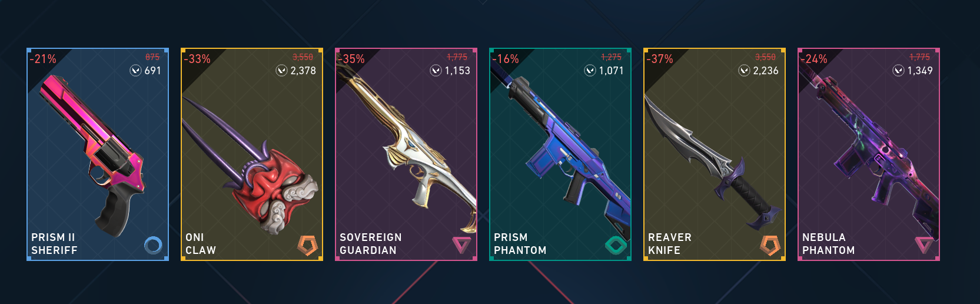The height and width of the screenshot is (304, 980).
Task: Click the VP currency icon beside 1,071
Action: point(590,71)
